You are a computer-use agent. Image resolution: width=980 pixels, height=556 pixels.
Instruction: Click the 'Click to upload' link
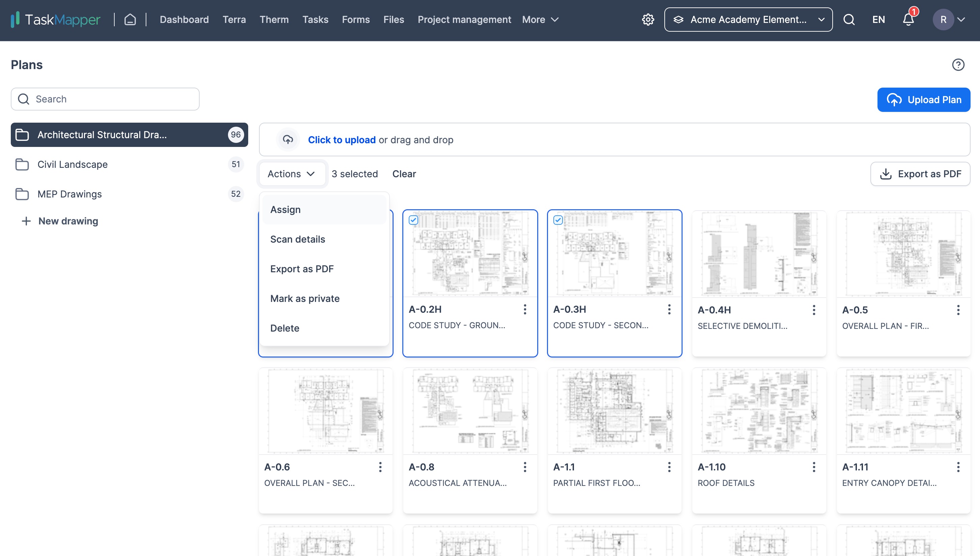[x=342, y=140]
